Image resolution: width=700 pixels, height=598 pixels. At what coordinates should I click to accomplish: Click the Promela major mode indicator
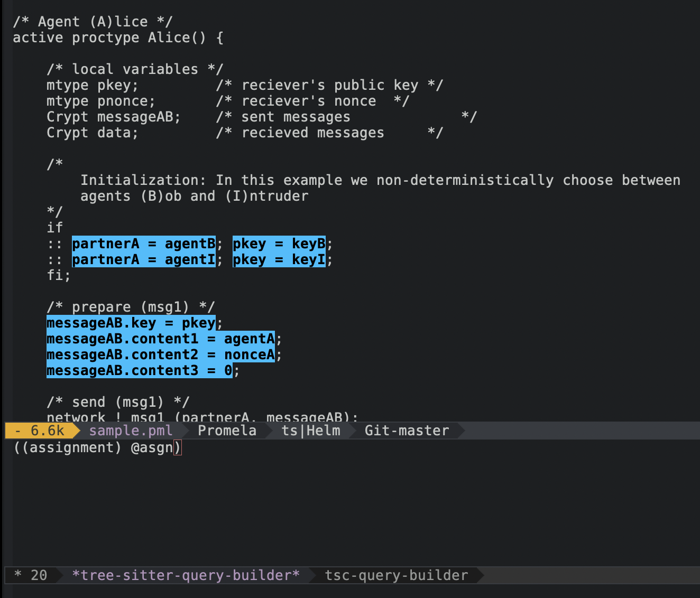[227, 431]
